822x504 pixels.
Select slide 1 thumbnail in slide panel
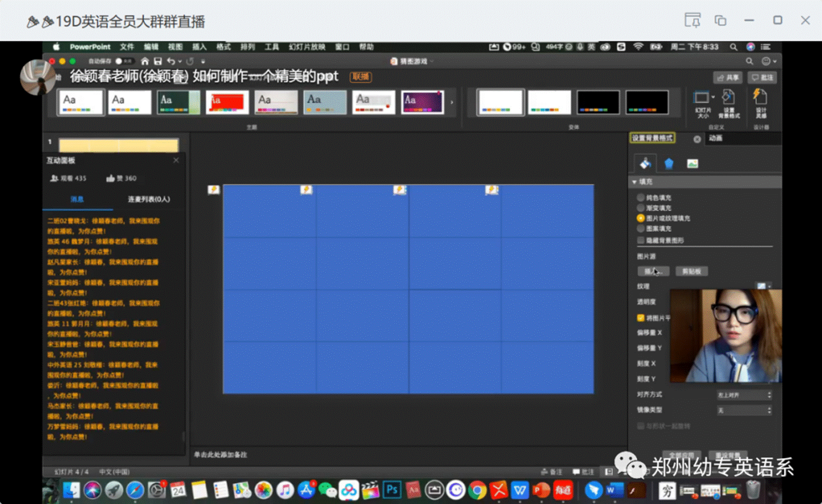(118, 146)
